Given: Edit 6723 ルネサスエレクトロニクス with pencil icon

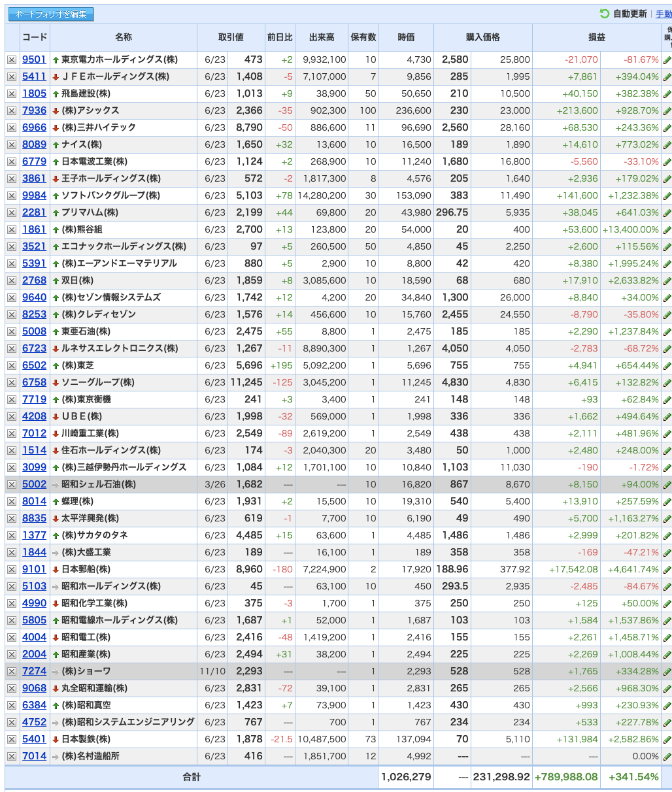Looking at the screenshot, I should [667, 348].
